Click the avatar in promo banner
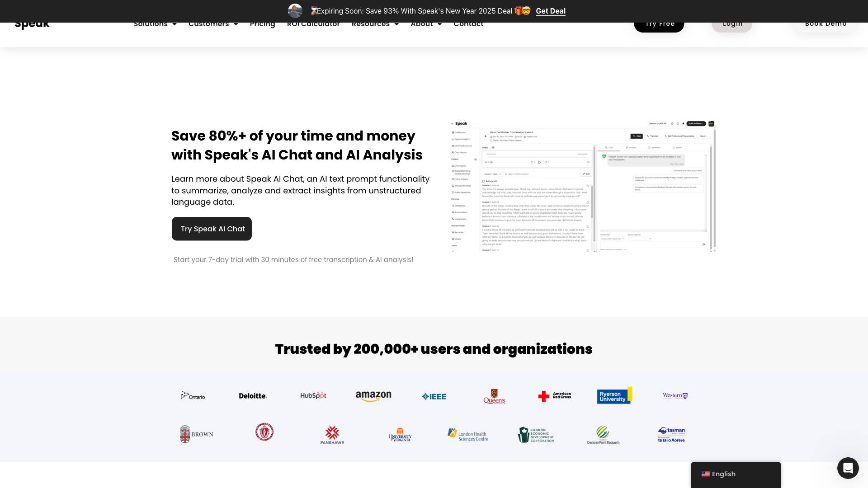This screenshot has width=868, height=488. pyautogui.click(x=295, y=11)
